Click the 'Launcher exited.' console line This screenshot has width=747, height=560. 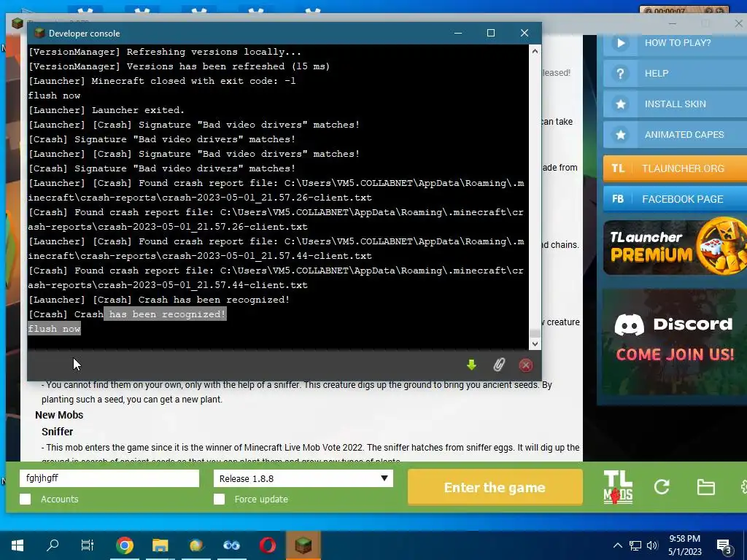point(107,110)
